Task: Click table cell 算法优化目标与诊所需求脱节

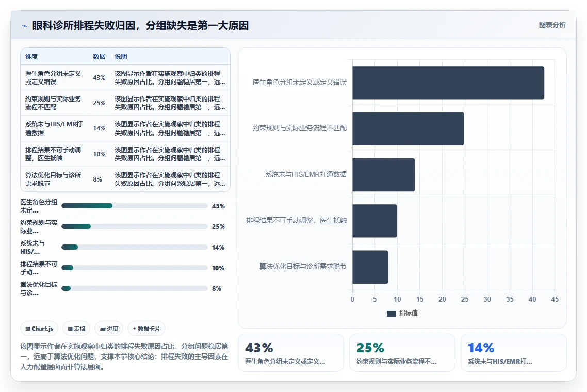Action: click(x=53, y=179)
